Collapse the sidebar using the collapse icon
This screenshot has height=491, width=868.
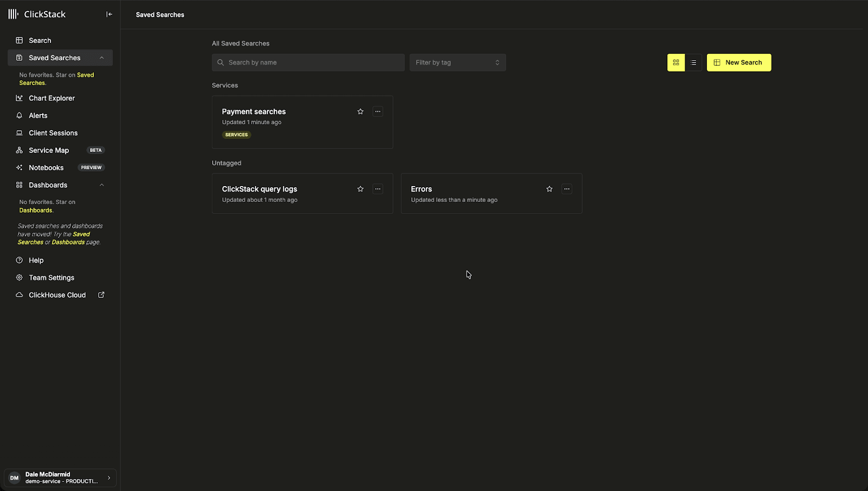(109, 15)
